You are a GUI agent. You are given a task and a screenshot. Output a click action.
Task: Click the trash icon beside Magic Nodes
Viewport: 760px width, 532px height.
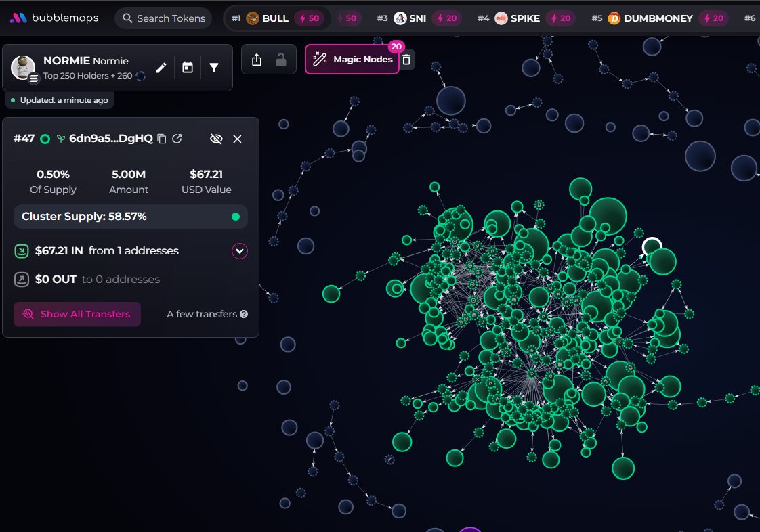(x=406, y=60)
